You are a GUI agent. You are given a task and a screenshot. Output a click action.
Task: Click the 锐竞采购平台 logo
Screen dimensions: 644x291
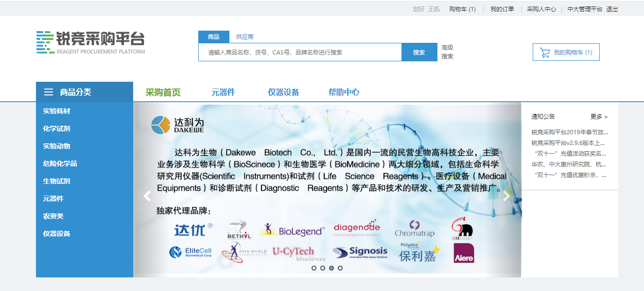click(90, 42)
